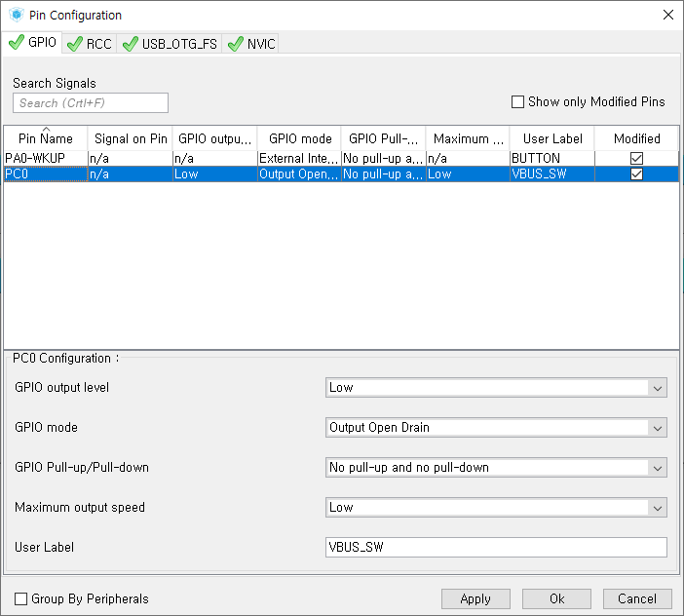Toggle Modified checkbox for PC0 row

coord(636,174)
